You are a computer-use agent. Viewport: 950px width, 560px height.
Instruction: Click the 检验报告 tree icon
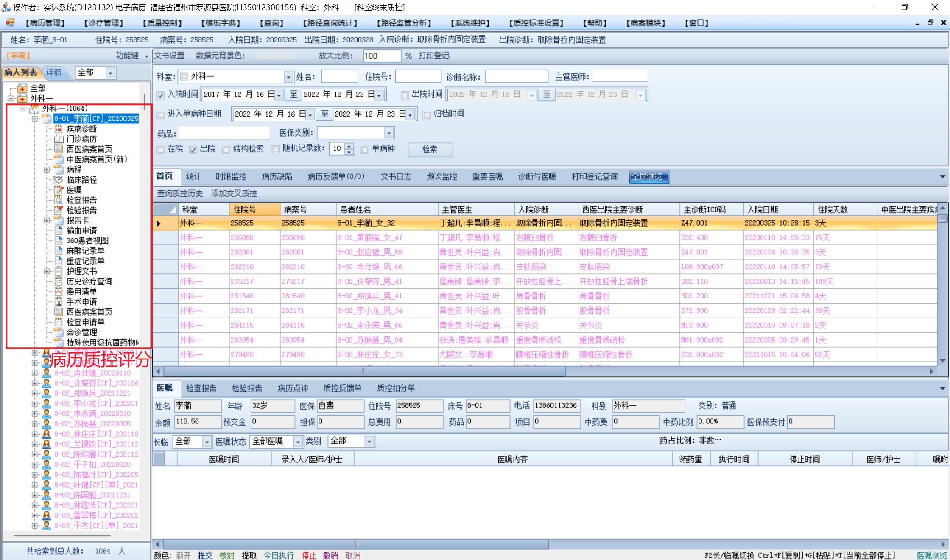click(x=59, y=210)
